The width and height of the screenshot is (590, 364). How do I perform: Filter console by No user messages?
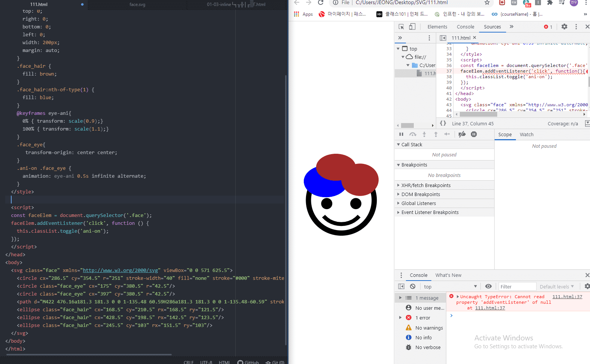click(425, 308)
